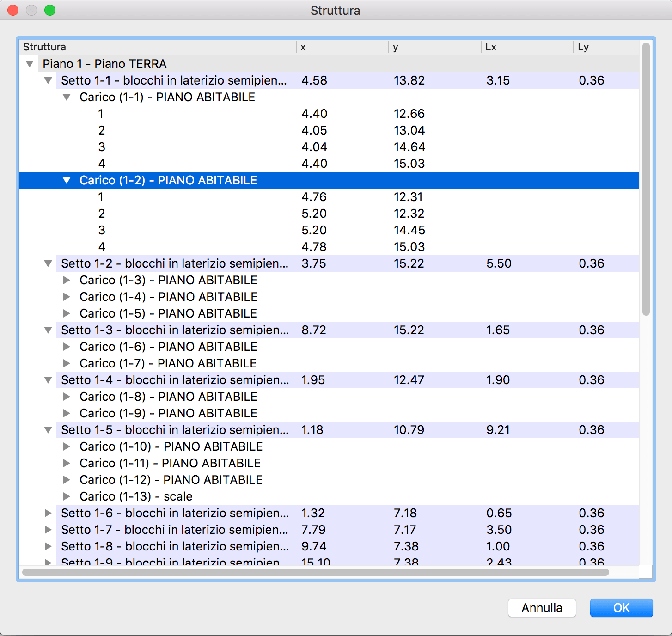Screen dimensions: 672x636
Task: Click Lx value 9.21 of Setto 1-5
Action: click(x=498, y=430)
